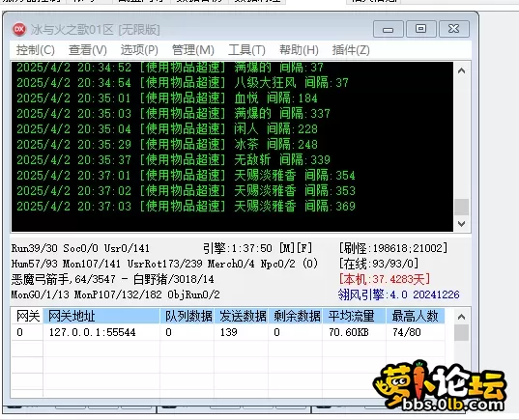The width and height of the screenshot is (519, 420).
Task: Select gateway row 127.0.0.1:55544
Action: (x=228, y=332)
